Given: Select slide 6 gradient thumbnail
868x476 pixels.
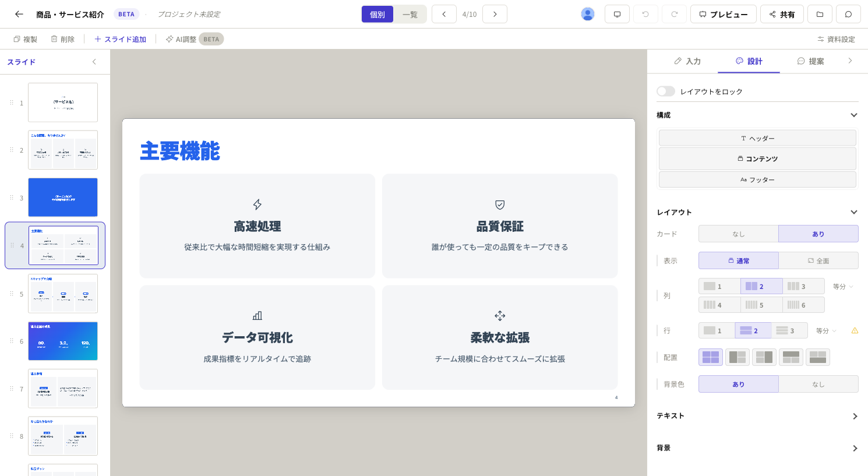Looking at the screenshot, I should (63, 341).
